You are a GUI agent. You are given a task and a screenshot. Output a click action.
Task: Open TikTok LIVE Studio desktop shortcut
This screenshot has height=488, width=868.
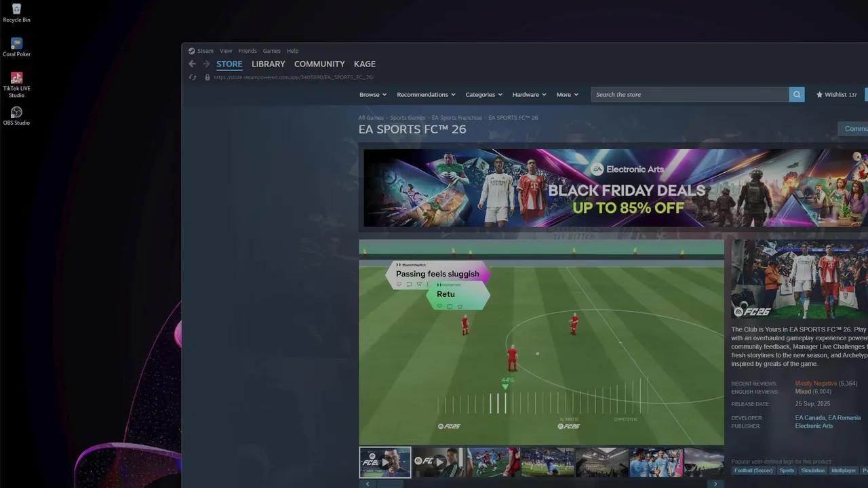click(16, 85)
